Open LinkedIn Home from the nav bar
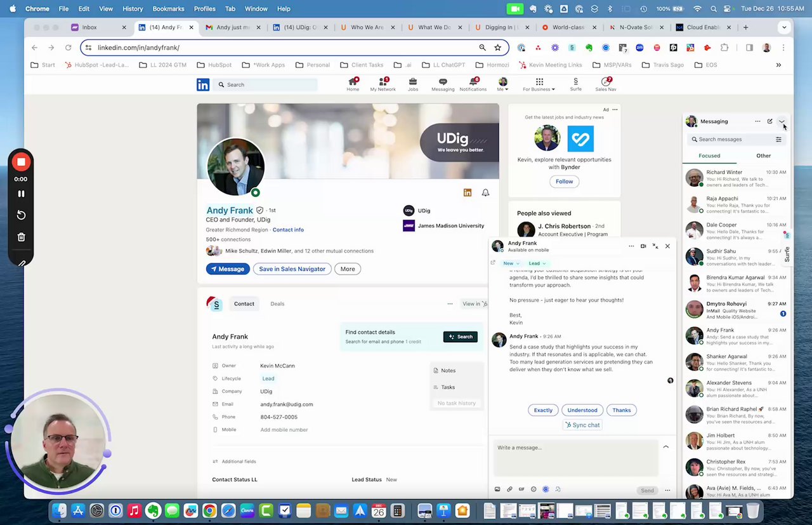 click(x=353, y=84)
